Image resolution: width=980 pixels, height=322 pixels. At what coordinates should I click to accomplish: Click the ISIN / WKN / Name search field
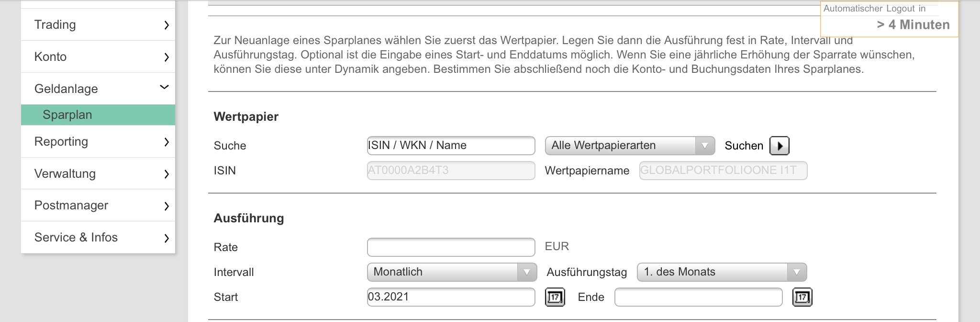click(x=450, y=146)
